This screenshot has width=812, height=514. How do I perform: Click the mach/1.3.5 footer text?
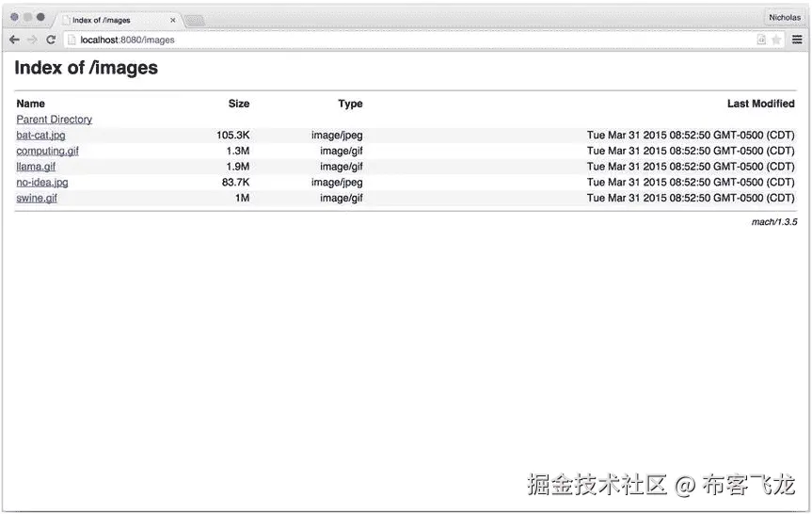pyautogui.click(x=774, y=222)
